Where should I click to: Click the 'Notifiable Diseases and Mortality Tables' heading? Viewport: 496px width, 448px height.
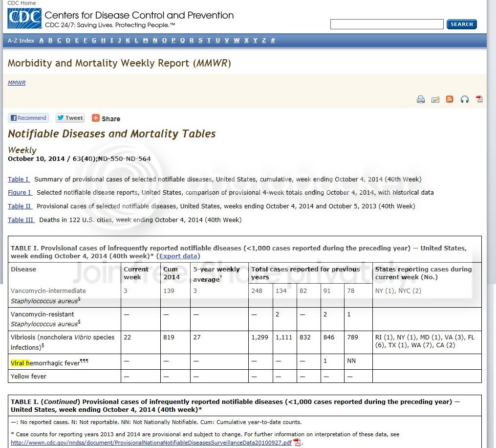[x=112, y=134]
